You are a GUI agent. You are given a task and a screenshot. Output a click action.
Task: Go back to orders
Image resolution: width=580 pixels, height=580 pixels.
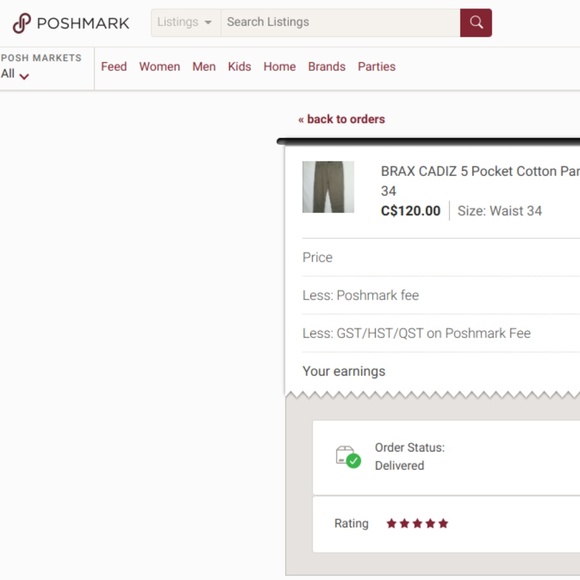[341, 119]
